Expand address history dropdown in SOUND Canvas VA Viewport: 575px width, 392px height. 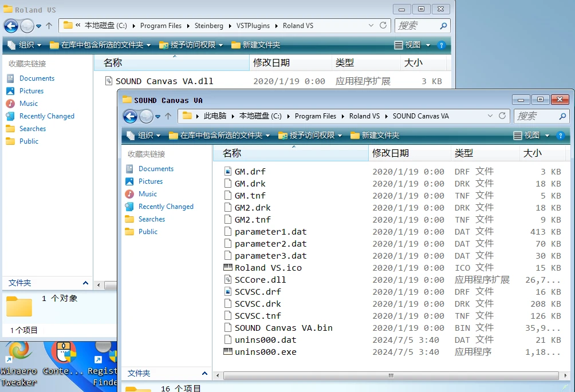pyautogui.click(x=490, y=116)
